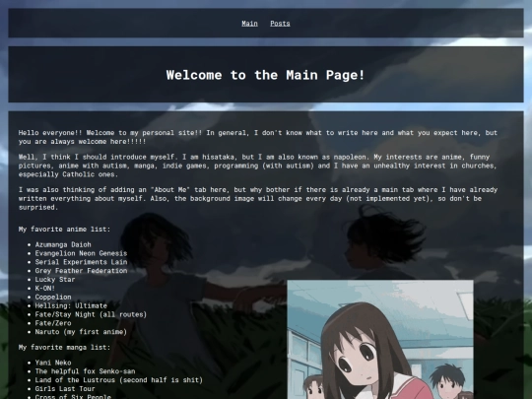Viewport: 532px width, 399px height.
Task: Click list item Serial Experiments Lain
Action: click(x=81, y=262)
